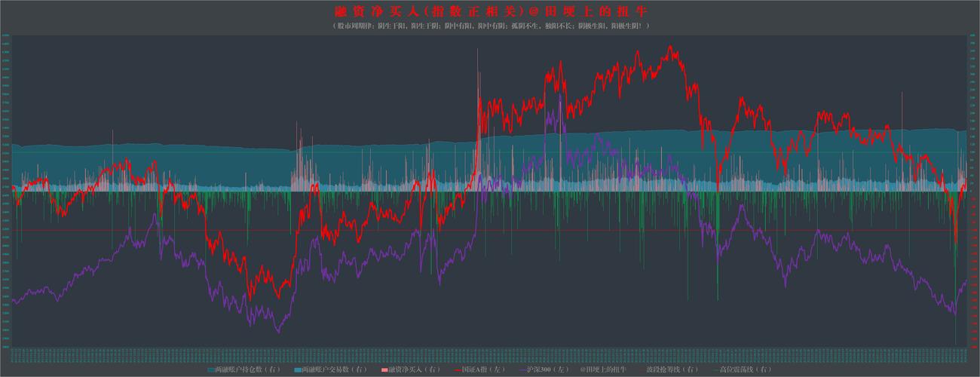This screenshot has width=980, height=377.
Task: Toggle the red 国证A指 legend item
Action: coord(472,369)
